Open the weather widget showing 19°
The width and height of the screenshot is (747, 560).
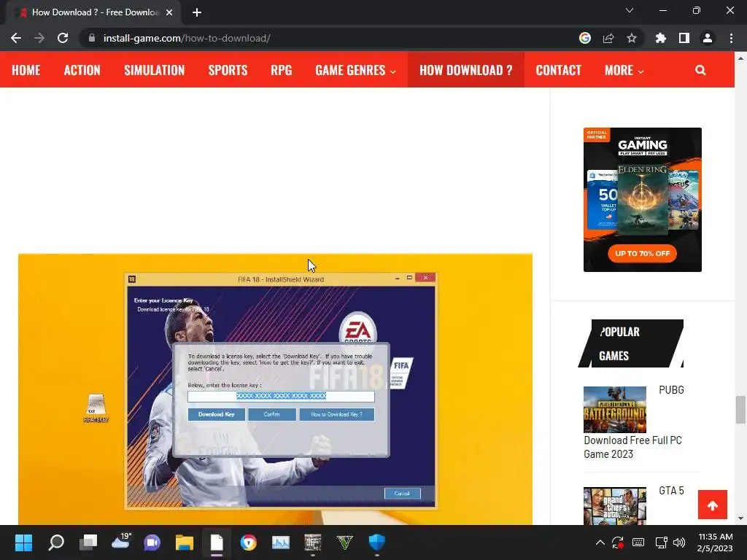pos(121,540)
